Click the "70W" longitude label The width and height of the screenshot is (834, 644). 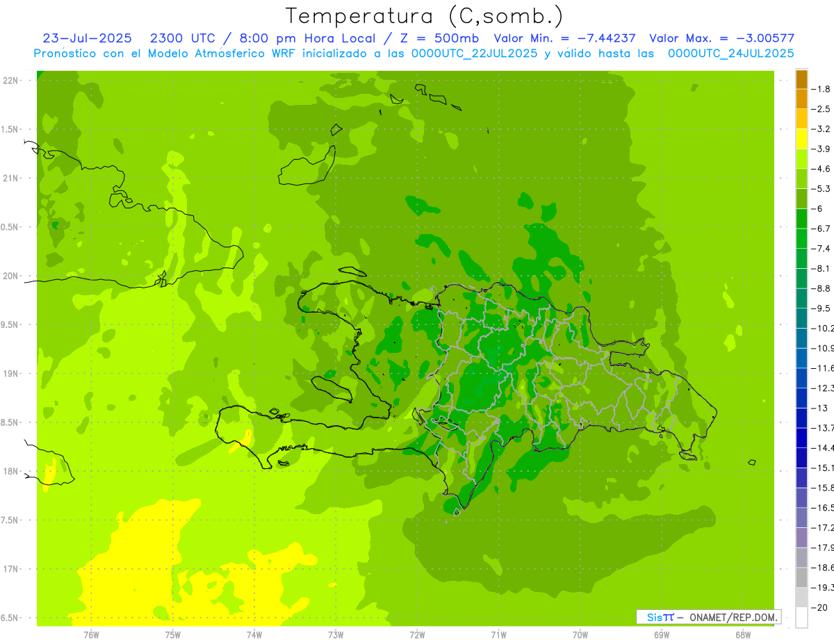[580, 635]
